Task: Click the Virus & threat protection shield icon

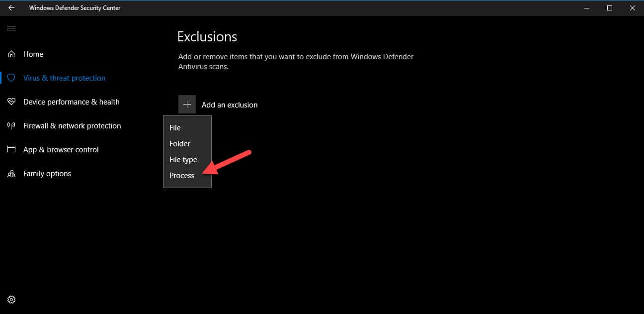Action: coord(11,78)
